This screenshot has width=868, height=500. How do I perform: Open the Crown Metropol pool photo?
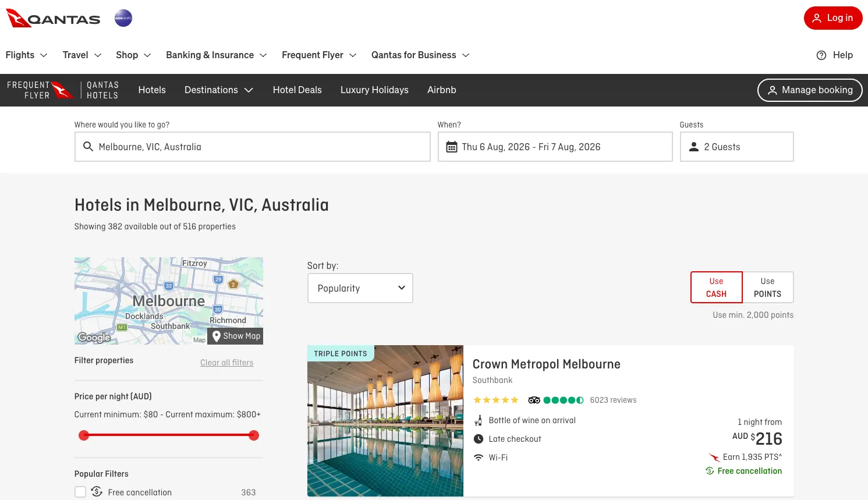click(x=385, y=421)
